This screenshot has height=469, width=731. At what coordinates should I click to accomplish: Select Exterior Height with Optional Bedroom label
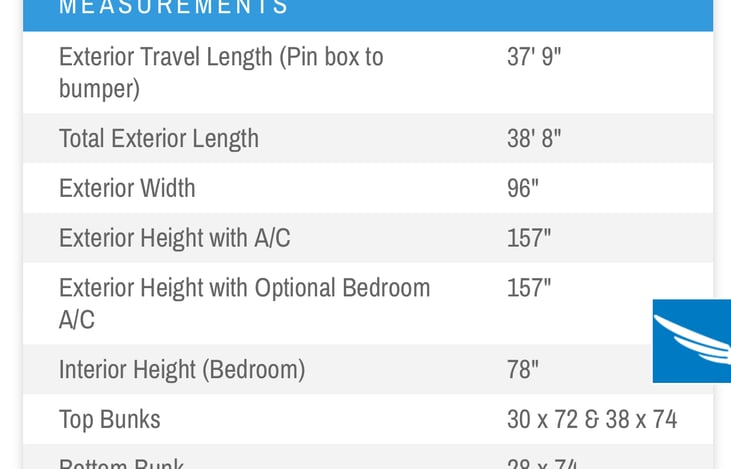point(244,288)
